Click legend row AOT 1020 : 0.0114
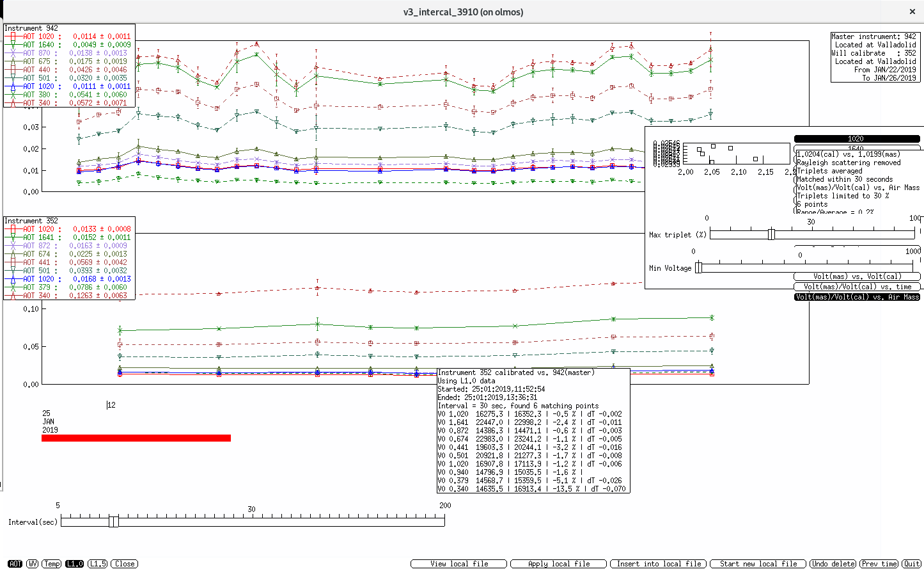Screen dimensions: 924x576 [68, 36]
